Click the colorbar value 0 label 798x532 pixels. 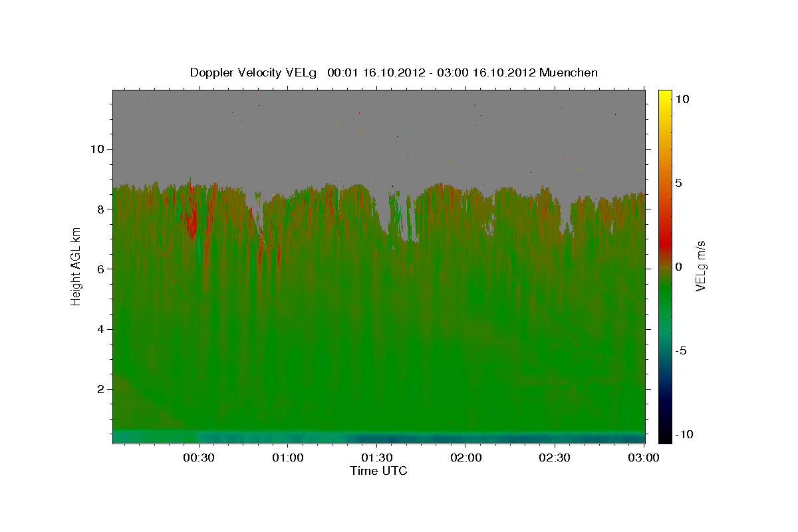coord(679,267)
